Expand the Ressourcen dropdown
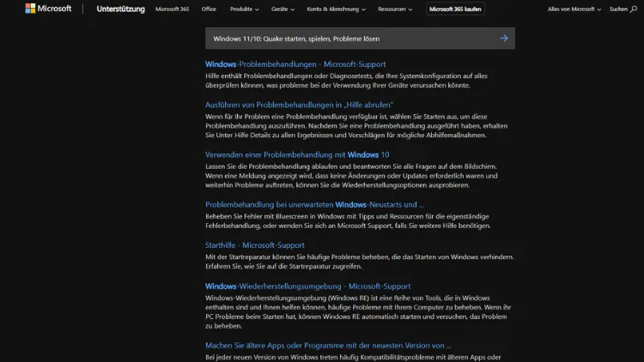The height and width of the screenshot is (362, 644). (395, 9)
